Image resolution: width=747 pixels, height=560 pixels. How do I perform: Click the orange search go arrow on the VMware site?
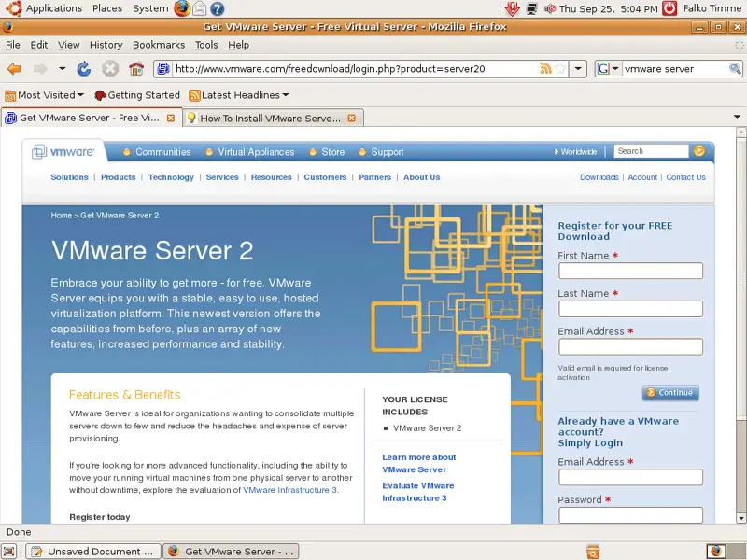[698, 151]
